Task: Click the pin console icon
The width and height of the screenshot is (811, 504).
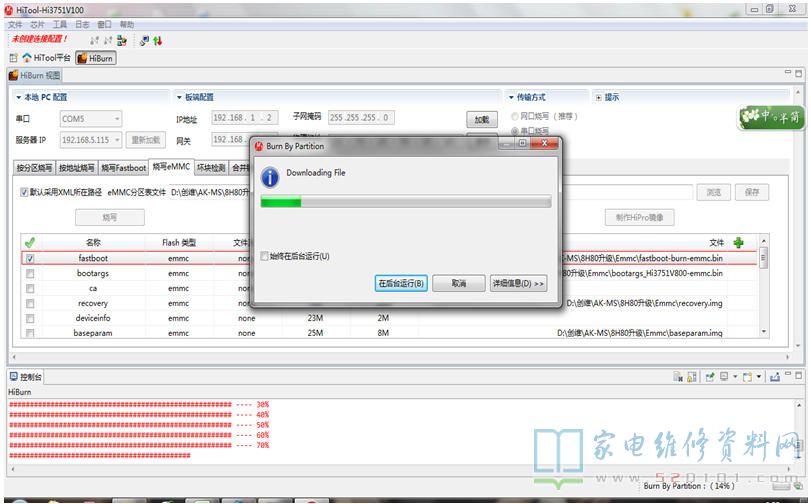Action: (710, 377)
